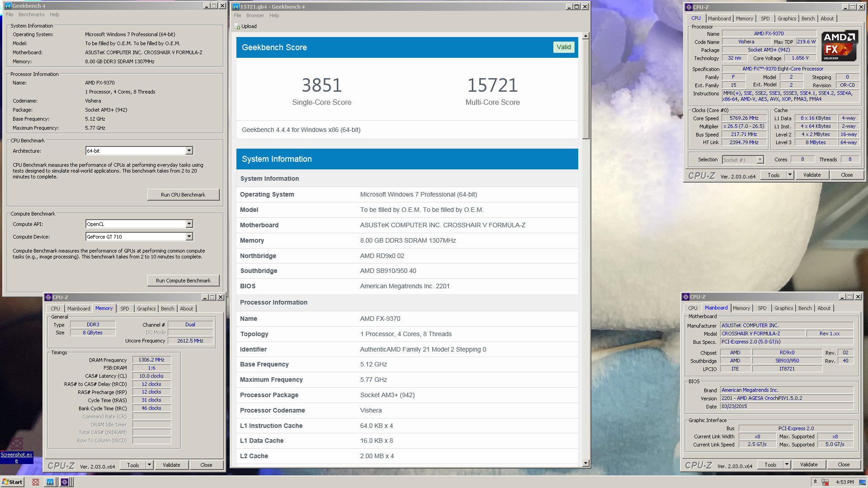Image resolution: width=868 pixels, height=488 pixels.
Task: Open Benchmarks menu in Geekbench 4
Action: 32,14
